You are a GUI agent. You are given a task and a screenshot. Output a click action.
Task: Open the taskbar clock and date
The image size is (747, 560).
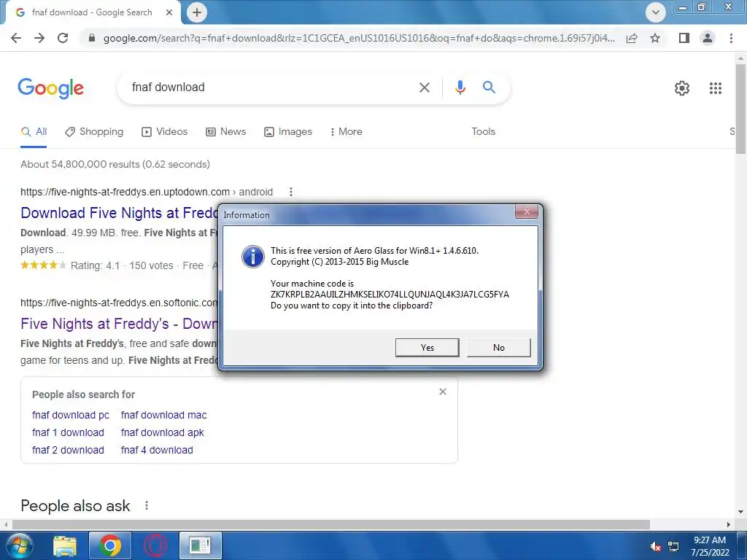point(710,546)
